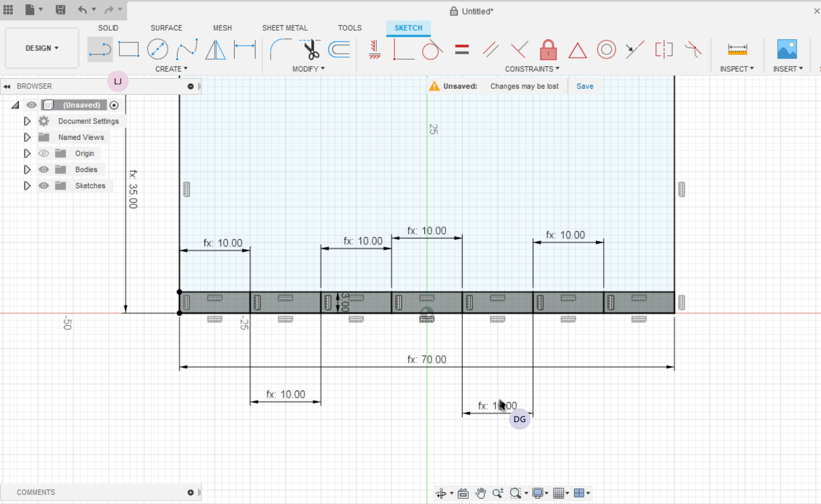The height and width of the screenshot is (504, 821).
Task: Apply the Coincident constraint
Action: point(404,49)
